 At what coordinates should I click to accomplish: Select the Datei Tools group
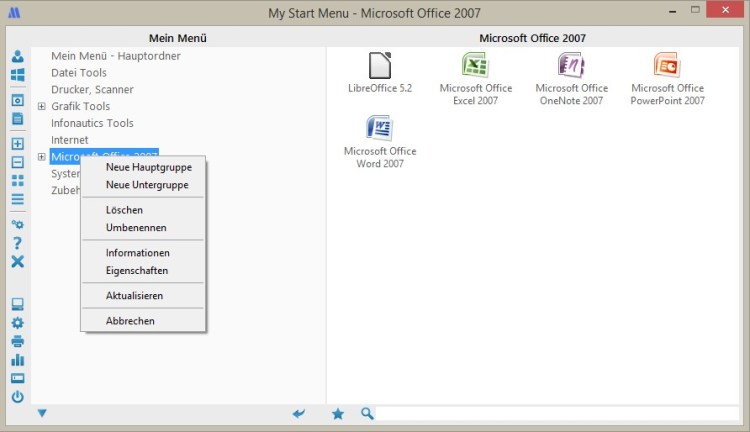coord(79,73)
